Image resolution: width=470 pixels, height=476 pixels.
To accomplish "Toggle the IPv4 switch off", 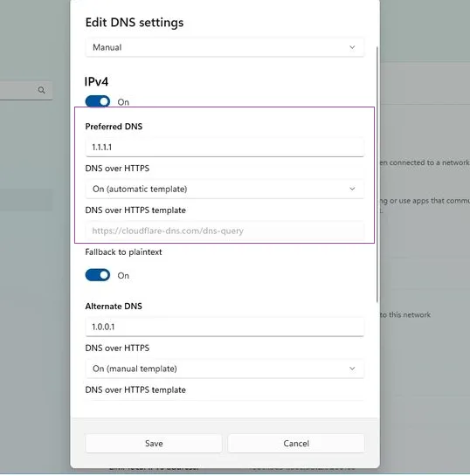I will click(98, 101).
